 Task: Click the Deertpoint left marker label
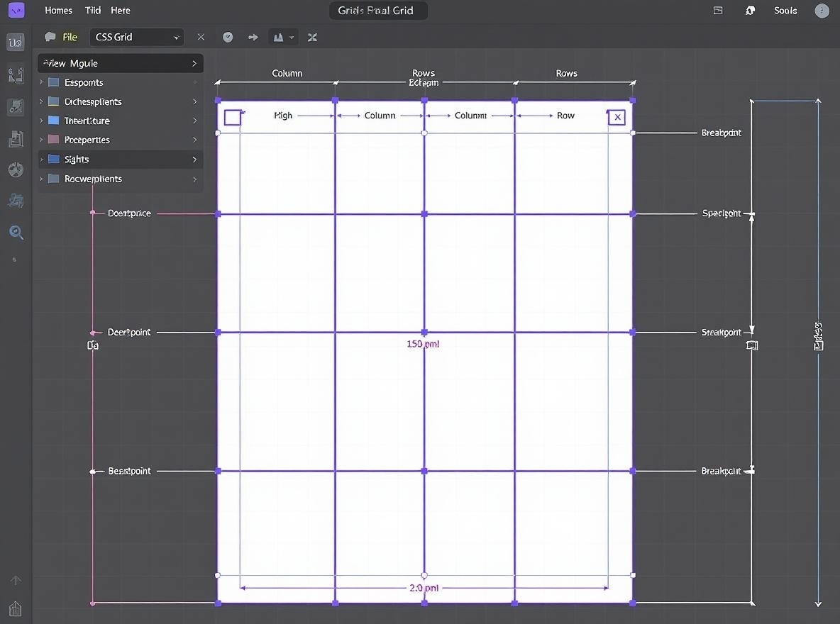129,332
